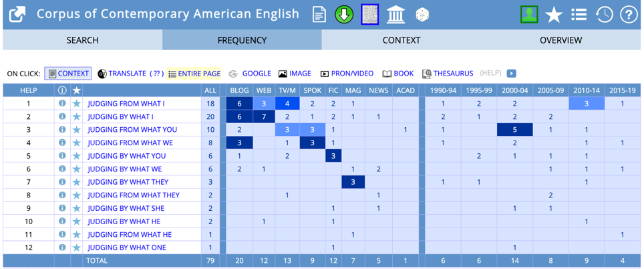Viewport: 644px width, 269px height.
Task: Switch to the FREQUENCY tab
Action: click(242, 40)
